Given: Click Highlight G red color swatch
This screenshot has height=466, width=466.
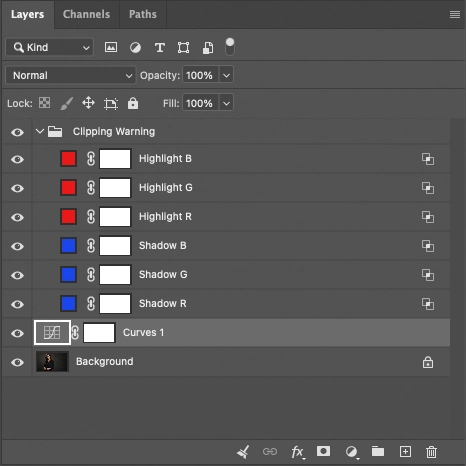Looking at the screenshot, I should pos(68,188).
